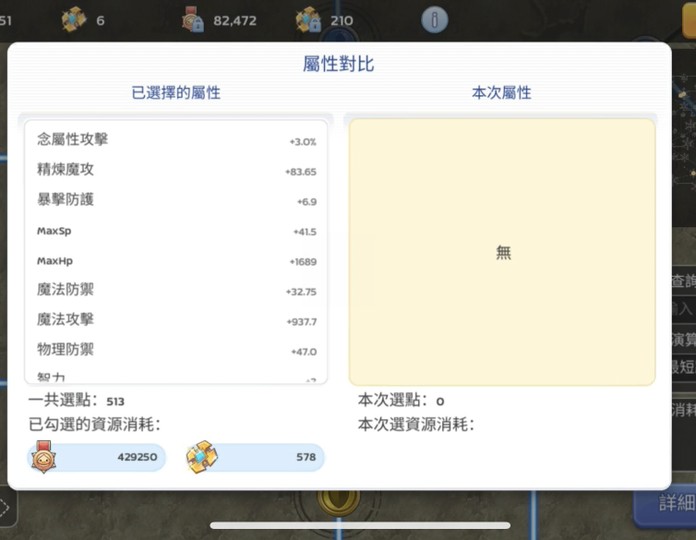The width and height of the screenshot is (696, 540).
Task: Tap the 210 currency amount
Action: click(342, 21)
